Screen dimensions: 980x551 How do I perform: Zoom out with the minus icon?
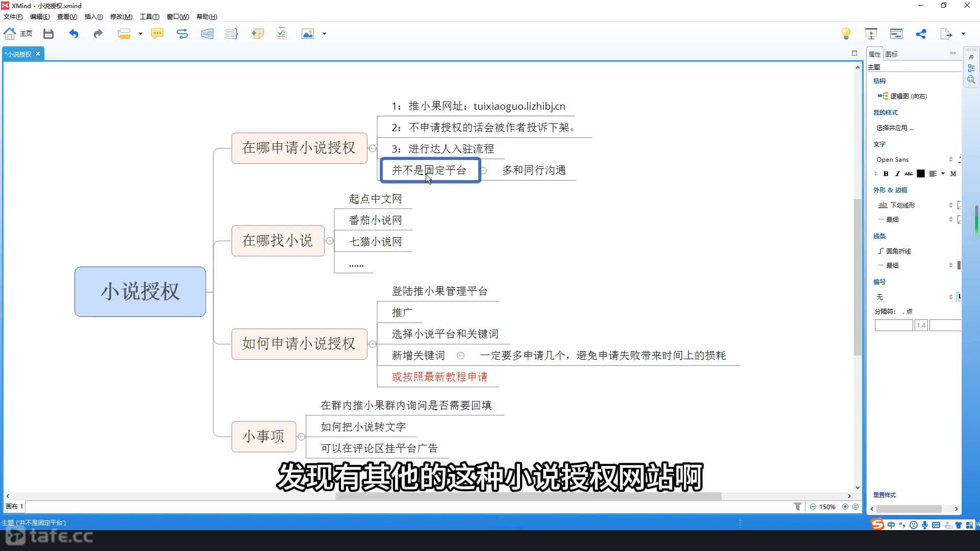[x=813, y=507]
